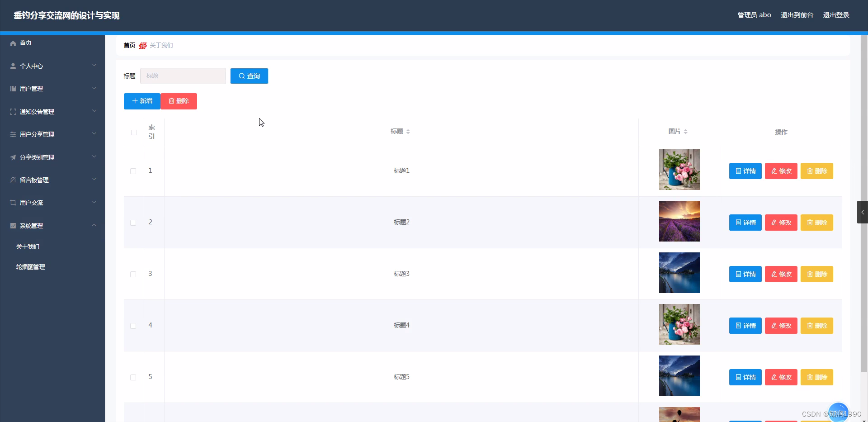Screen dimensions: 868x422
Task: Click the 通知公告管理 sidebar icon
Action: pos(13,111)
